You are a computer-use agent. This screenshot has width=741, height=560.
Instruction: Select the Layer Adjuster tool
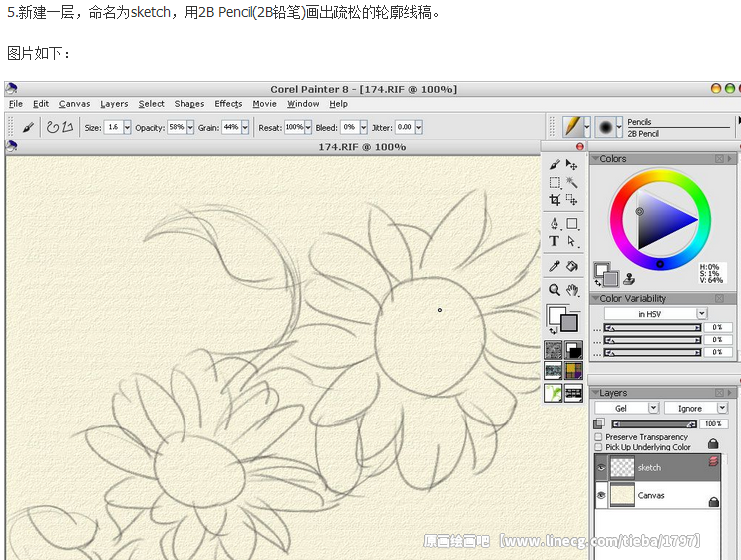coord(571,164)
